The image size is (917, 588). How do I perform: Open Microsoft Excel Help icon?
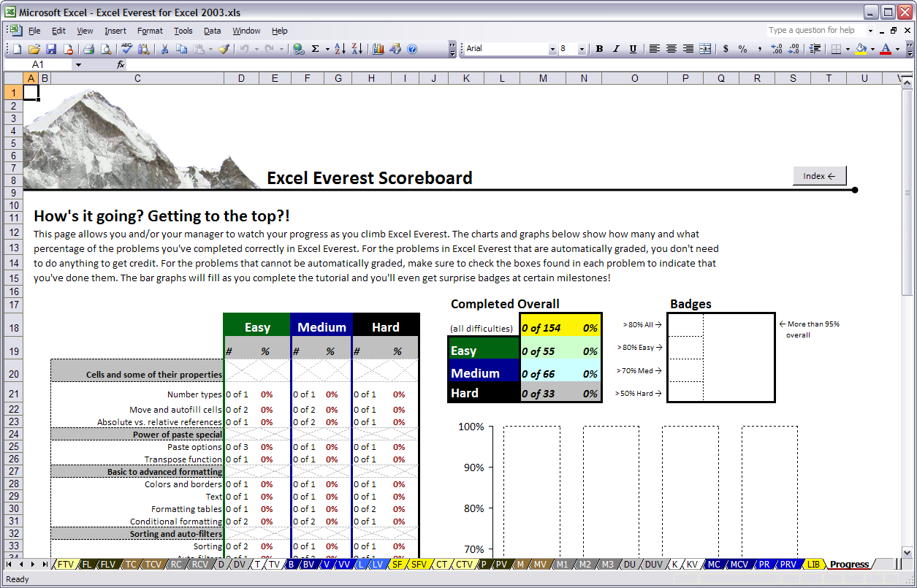tap(412, 49)
